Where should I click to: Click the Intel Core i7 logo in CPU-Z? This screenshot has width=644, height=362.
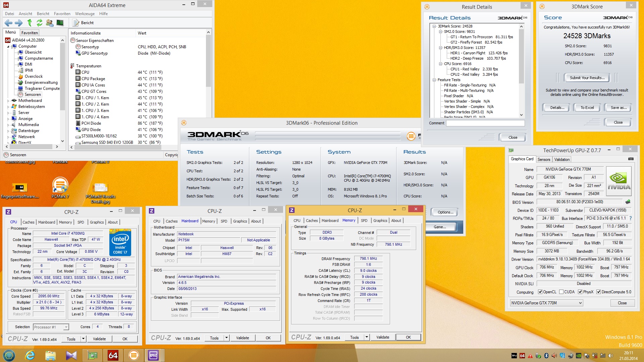(120, 243)
